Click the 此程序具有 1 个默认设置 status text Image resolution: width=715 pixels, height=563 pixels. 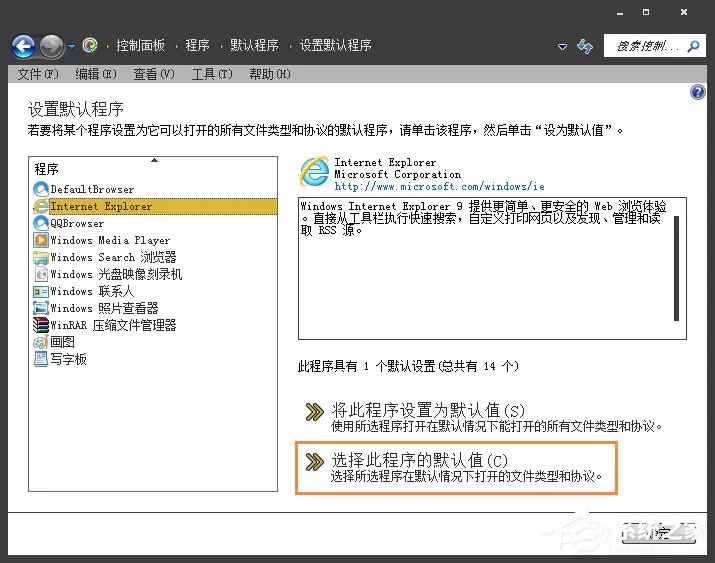tap(408, 366)
